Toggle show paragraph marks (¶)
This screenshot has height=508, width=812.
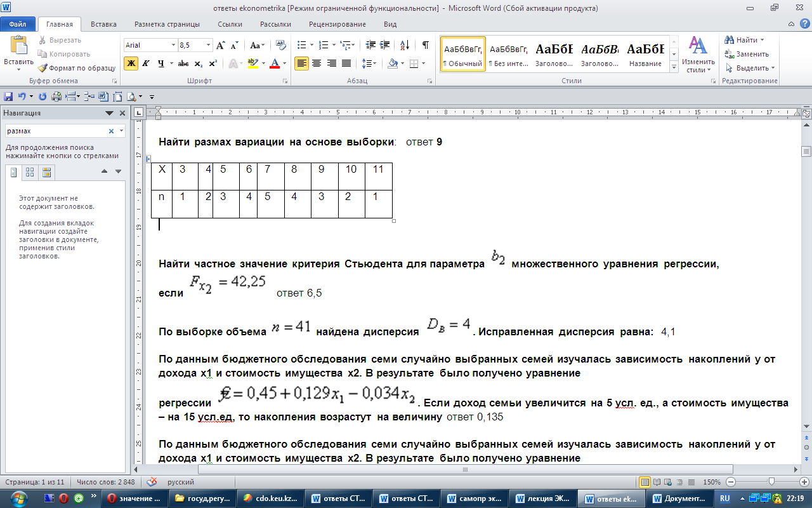point(425,45)
